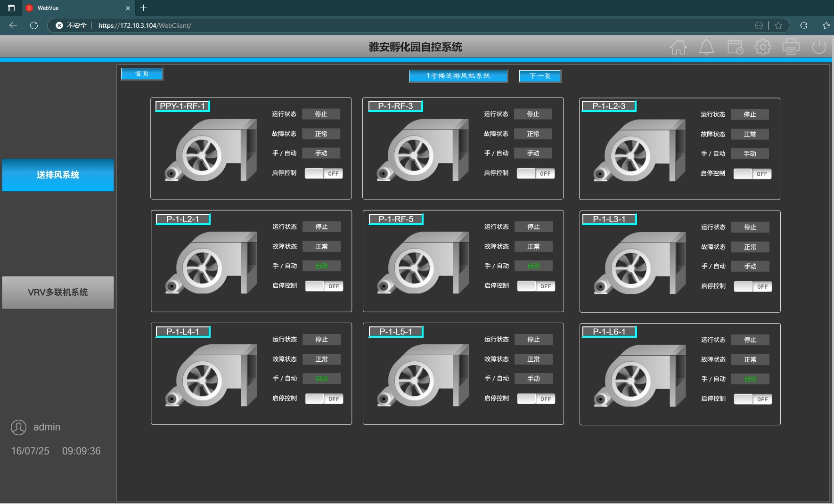Open the alarm bell notifications
Screen dimensions: 834x504
(x=706, y=47)
